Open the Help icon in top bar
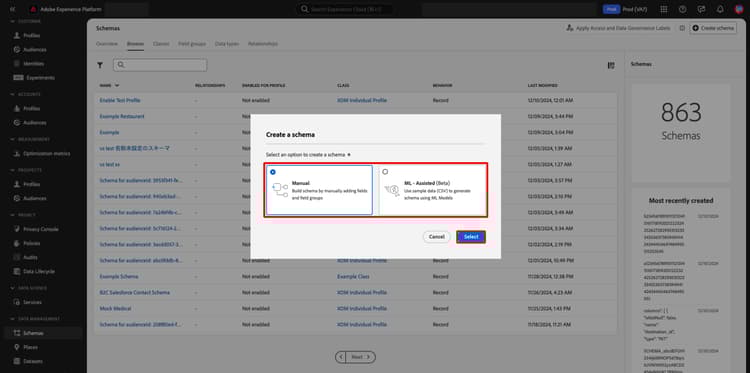The height and width of the screenshot is (373, 750). click(x=683, y=9)
